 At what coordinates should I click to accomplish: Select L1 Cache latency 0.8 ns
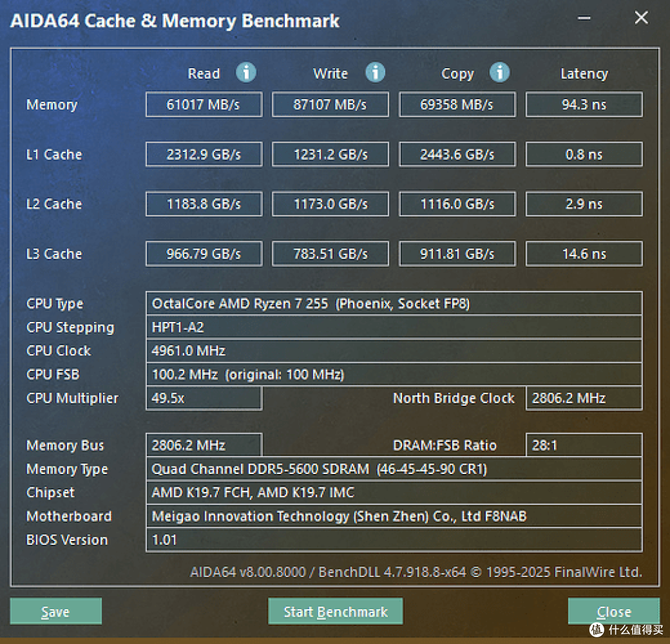[x=584, y=154]
